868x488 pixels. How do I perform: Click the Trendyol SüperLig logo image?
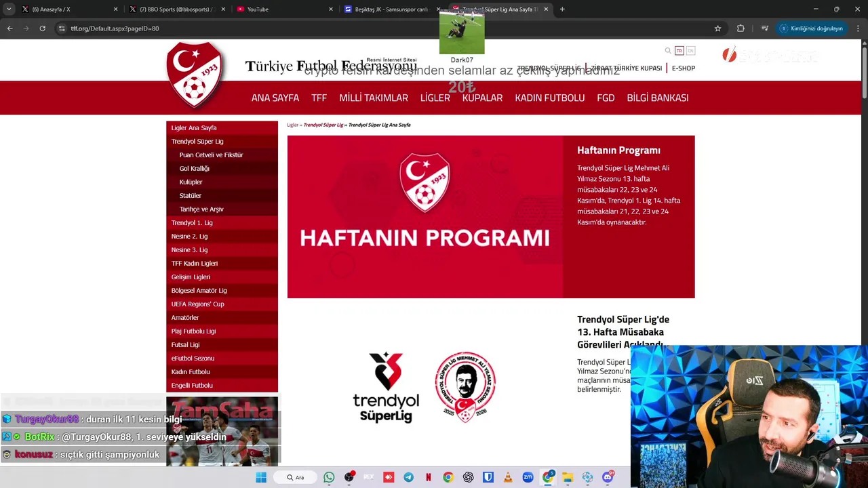386,387
